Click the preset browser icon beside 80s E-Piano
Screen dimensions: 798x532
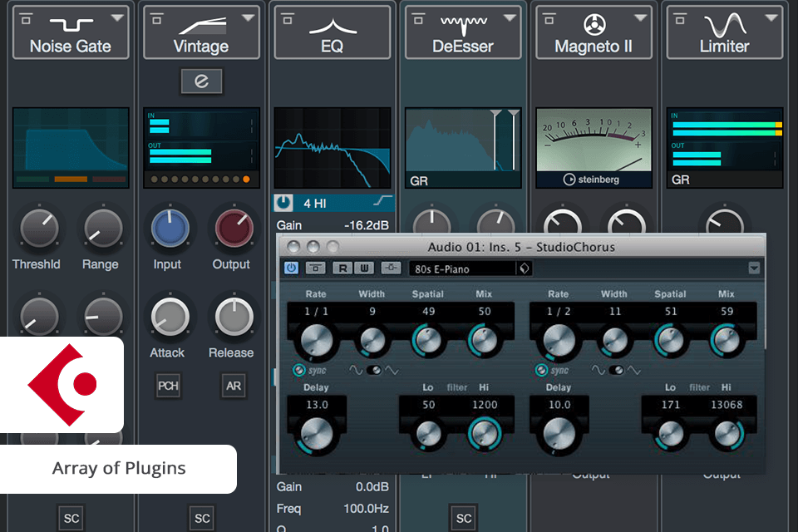click(524, 268)
